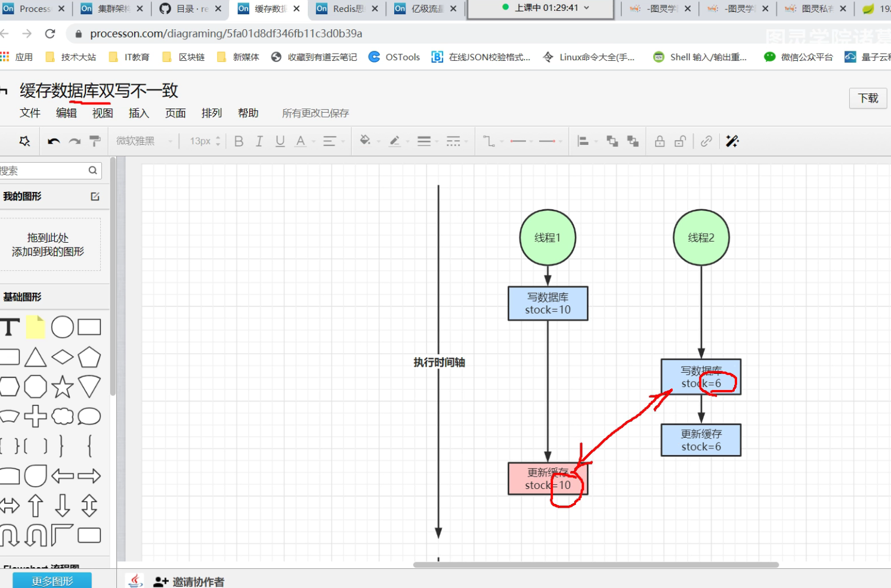The width and height of the screenshot is (891, 588).
Task: Open the 帮助 menu
Action: (x=248, y=113)
